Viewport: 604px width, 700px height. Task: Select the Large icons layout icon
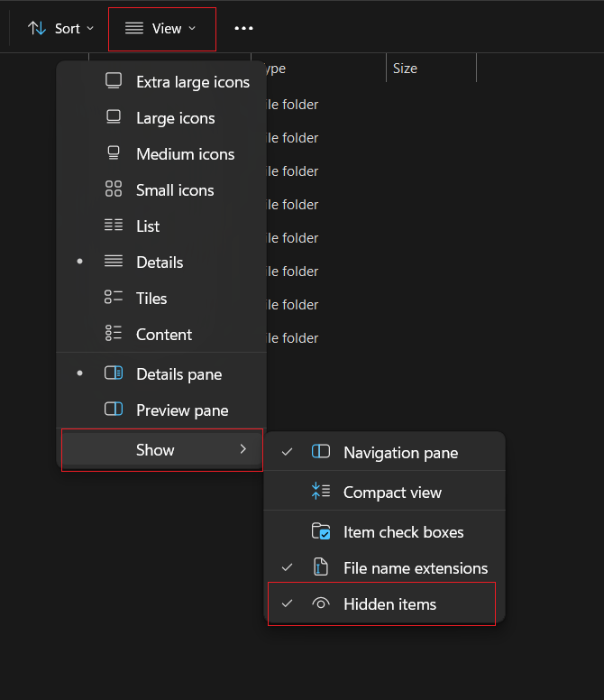pyautogui.click(x=114, y=117)
